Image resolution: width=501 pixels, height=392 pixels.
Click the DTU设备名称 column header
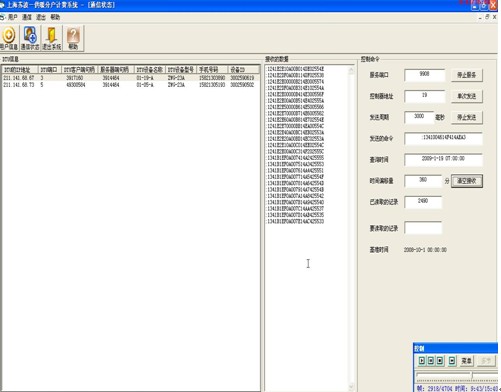pyautogui.click(x=150, y=70)
